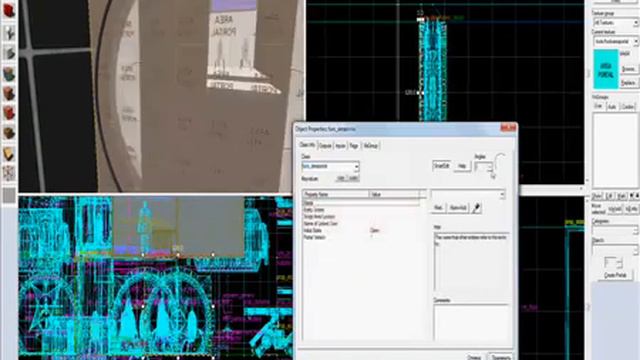Click the Help button in Object Properties
The height and width of the screenshot is (360, 640).
point(462,166)
